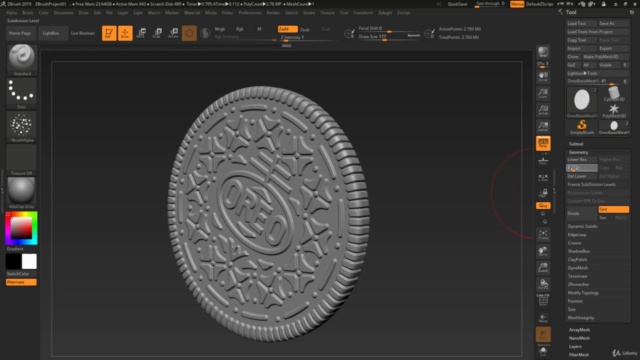Screen dimensions: 640x360
Task: Click the Alternate color button
Action: [21, 282]
